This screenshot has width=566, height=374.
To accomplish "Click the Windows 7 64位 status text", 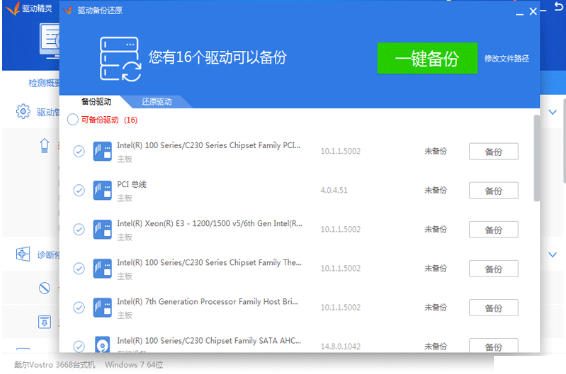I will [x=134, y=365].
